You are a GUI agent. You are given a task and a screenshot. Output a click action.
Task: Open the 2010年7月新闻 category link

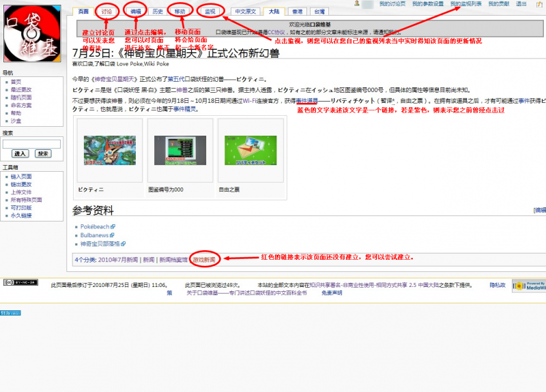click(x=118, y=260)
